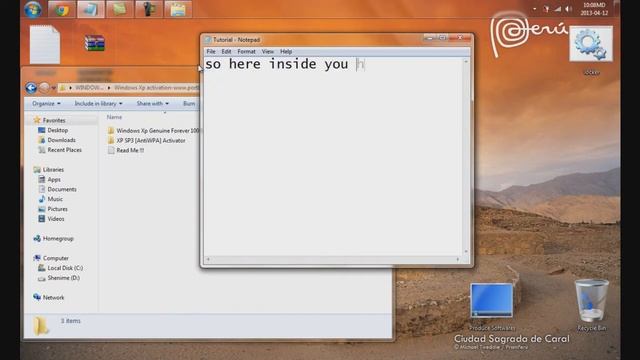Open the Windows Start orb

coord(33,9)
